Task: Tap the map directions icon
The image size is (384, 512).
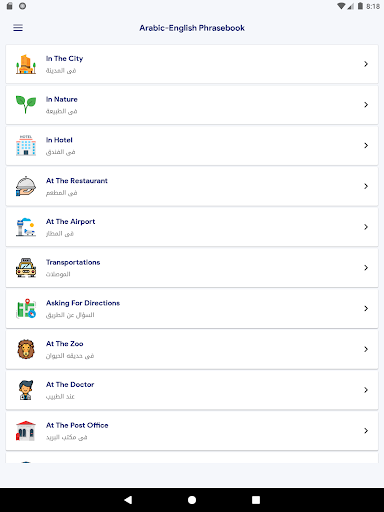Action: coord(26,308)
